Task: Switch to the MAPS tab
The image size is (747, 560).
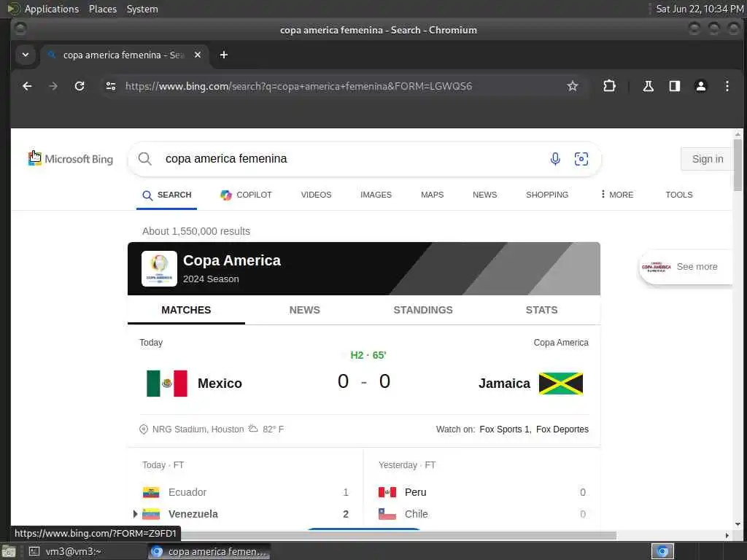Action: 432,195
